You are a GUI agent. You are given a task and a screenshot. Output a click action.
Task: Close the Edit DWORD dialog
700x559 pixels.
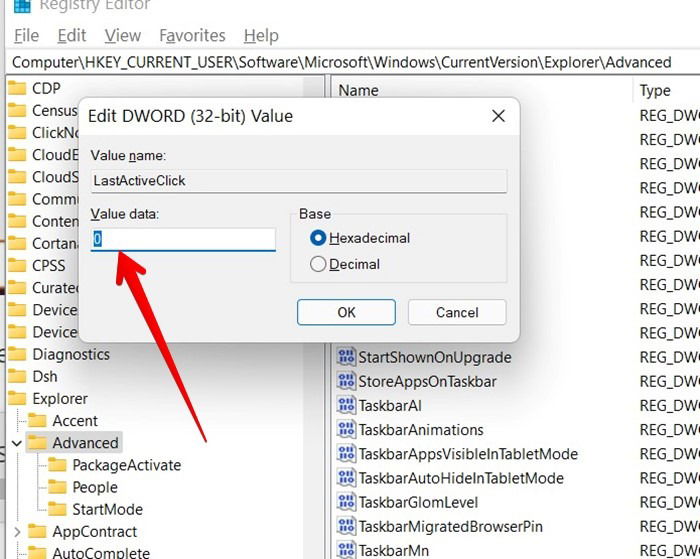(x=498, y=116)
